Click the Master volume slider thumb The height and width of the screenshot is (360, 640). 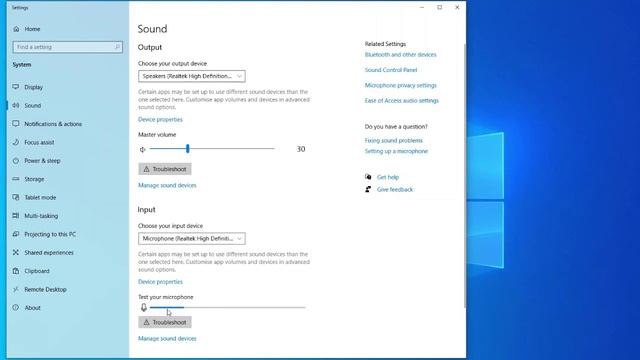(187, 149)
